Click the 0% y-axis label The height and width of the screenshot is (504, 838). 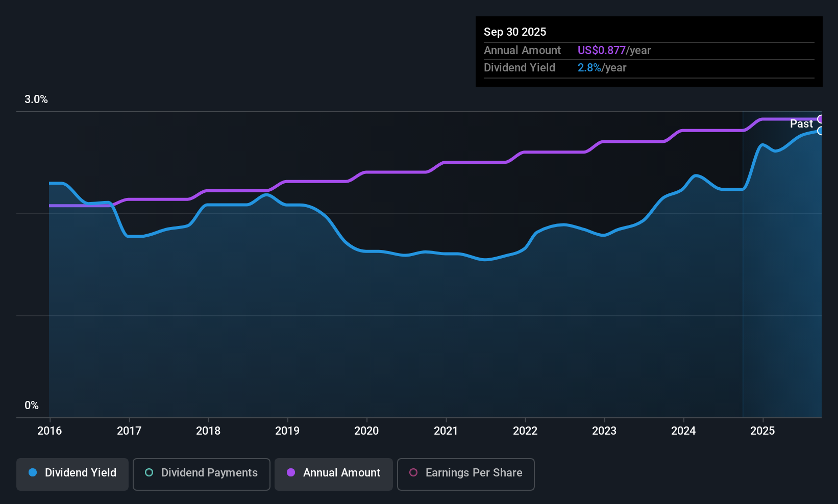[32, 406]
